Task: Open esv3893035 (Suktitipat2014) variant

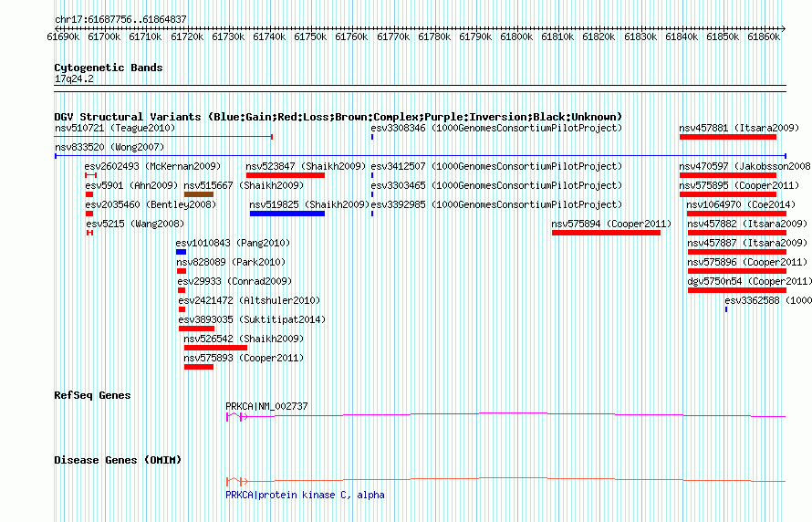Action: [252, 319]
